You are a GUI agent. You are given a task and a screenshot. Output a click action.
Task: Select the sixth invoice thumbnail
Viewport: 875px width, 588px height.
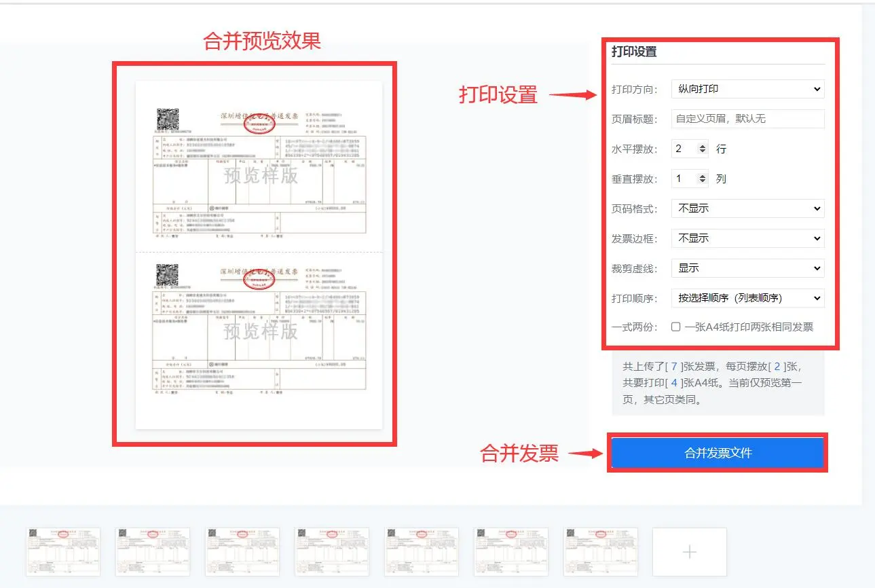pos(511,552)
